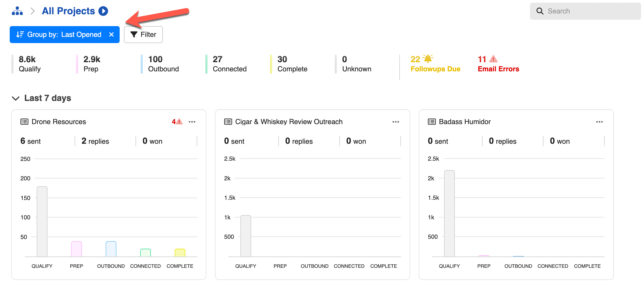Remove the Group by Last Opened grouping
Image resolution: width=644 pixels, height=288 pixels.
coord(112,34)
